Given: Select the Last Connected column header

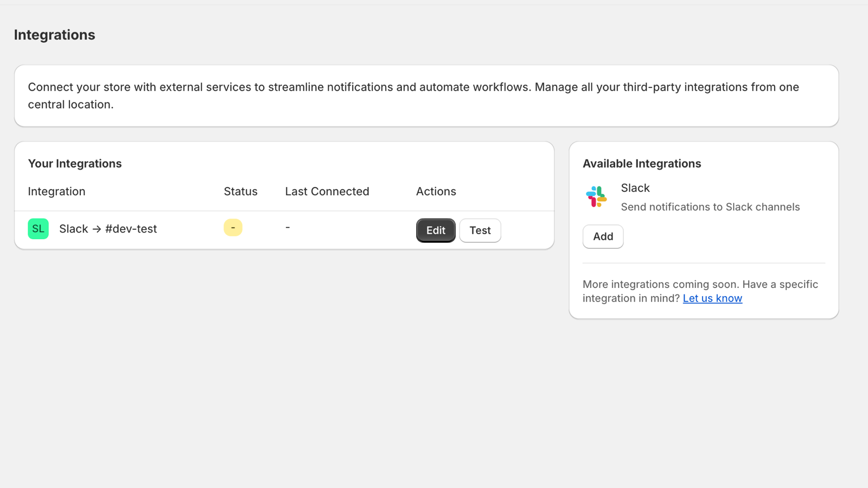Looking at the screenshot, I should point(327,191).
